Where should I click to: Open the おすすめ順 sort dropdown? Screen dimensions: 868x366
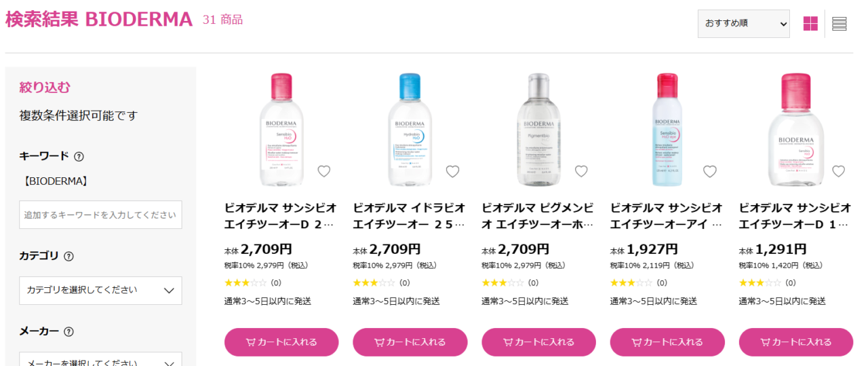point(744,24)
